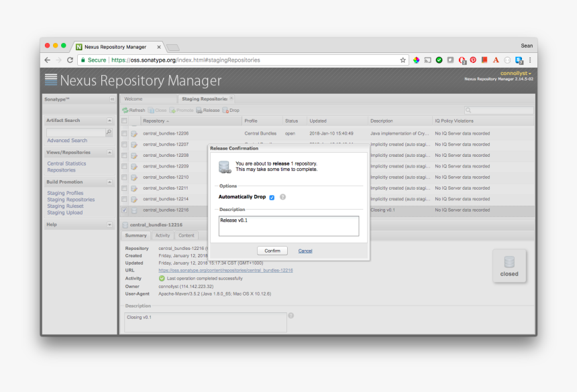
Task: Deselect the central_bundles-12216 row checkbox
Action: pyautogui.click(x=125, y=210)
